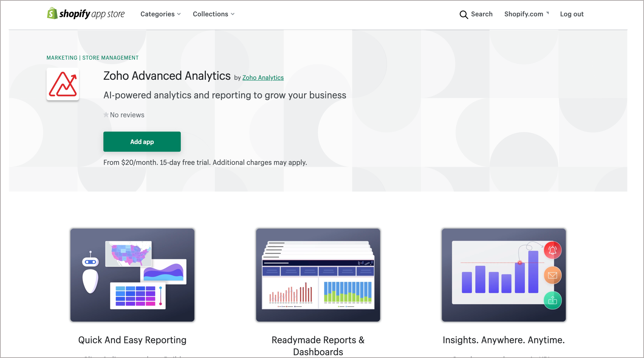Screen dimensions: 644x358
Task: Open the Quick And Easy Reporting thumbnail
Action: point(132,275)
